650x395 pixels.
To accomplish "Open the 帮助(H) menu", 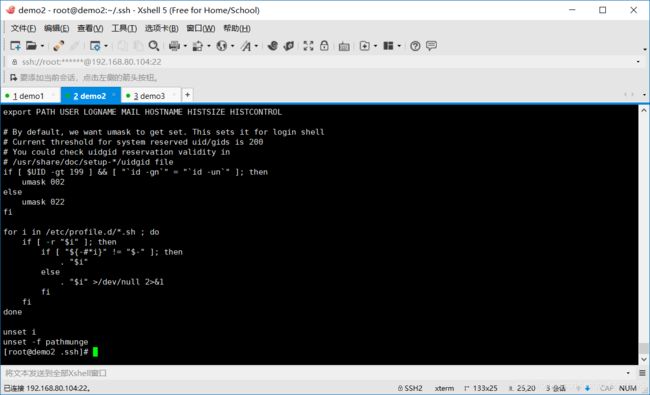I will coord(237,28).
